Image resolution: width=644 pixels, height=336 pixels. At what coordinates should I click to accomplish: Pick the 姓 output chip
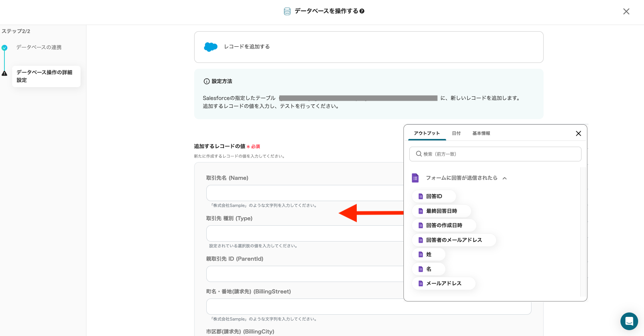tap(428, 254)
